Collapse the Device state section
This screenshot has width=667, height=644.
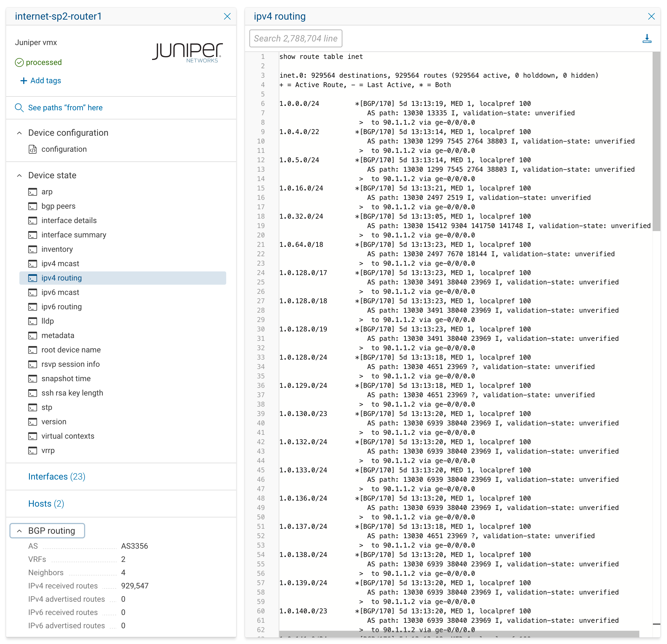[19, 175]
